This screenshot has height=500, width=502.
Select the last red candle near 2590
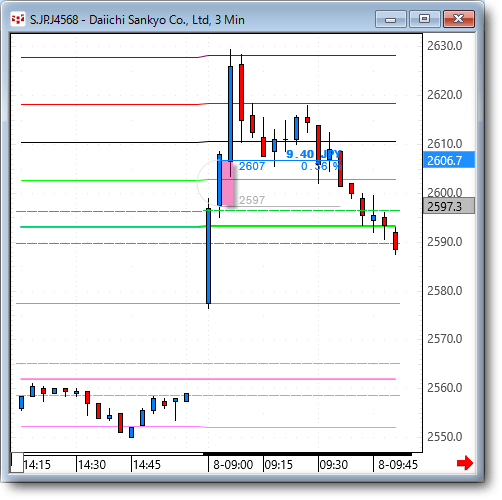pyautogui.click(x=395, y=241)
